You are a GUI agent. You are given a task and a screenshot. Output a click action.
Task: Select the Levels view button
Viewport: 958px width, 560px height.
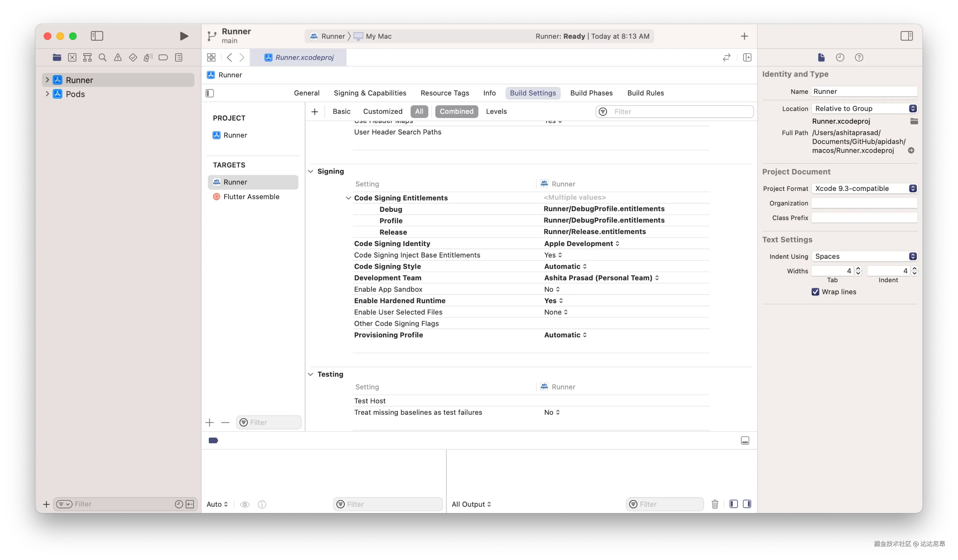pyautogui.click(x=496, y=111)
